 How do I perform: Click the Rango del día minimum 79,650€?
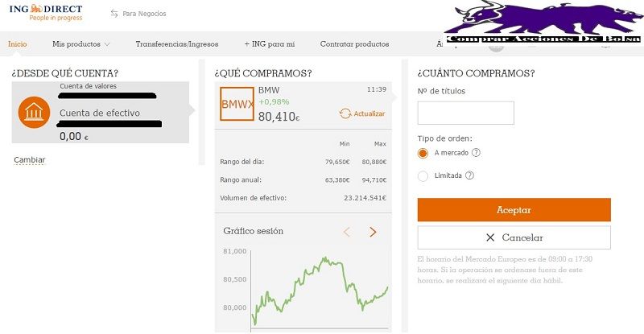(x=337, y=162)
